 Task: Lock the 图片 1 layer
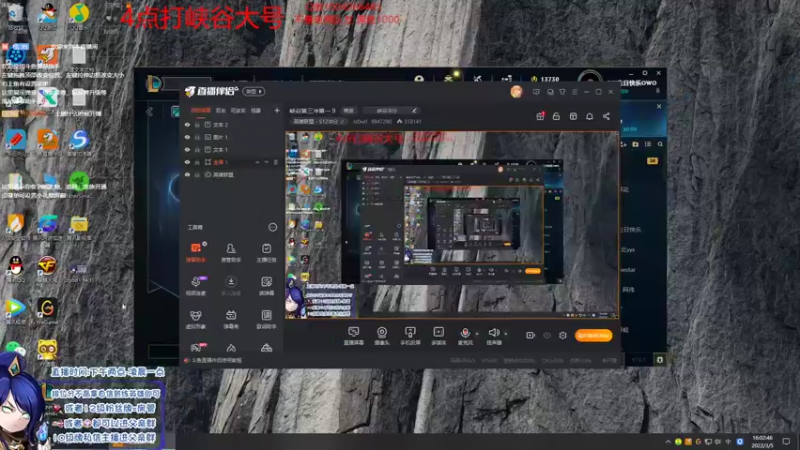tap(197, 137)
